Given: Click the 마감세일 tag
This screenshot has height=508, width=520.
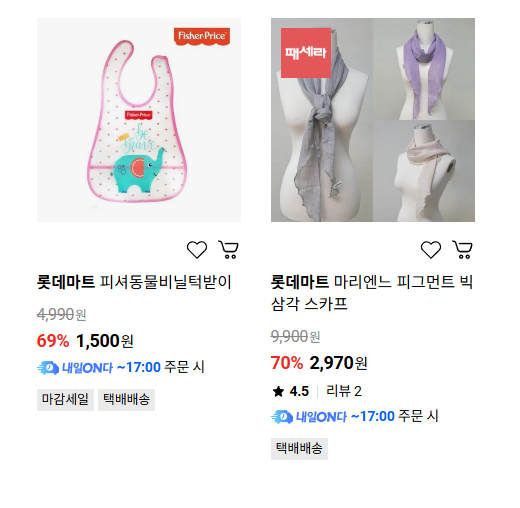Looking at the screenshot, I should pyautogui.click(x=65, y=399).
